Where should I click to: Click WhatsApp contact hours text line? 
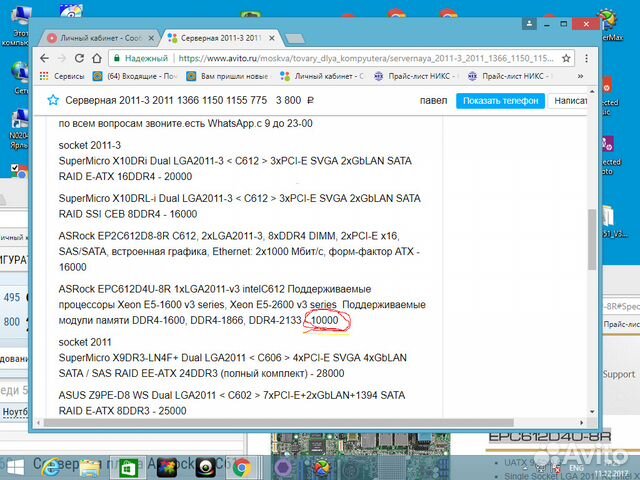pyautogui.click(x=185, y=123)
